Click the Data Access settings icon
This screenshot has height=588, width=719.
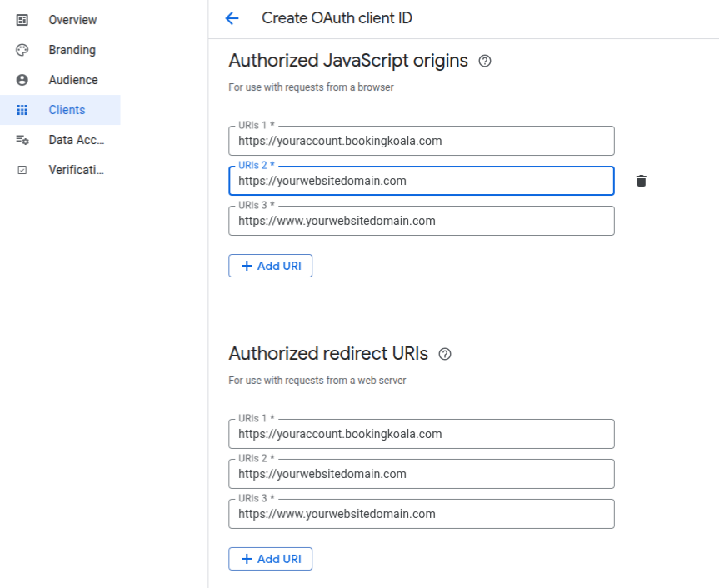click(22, 140)
